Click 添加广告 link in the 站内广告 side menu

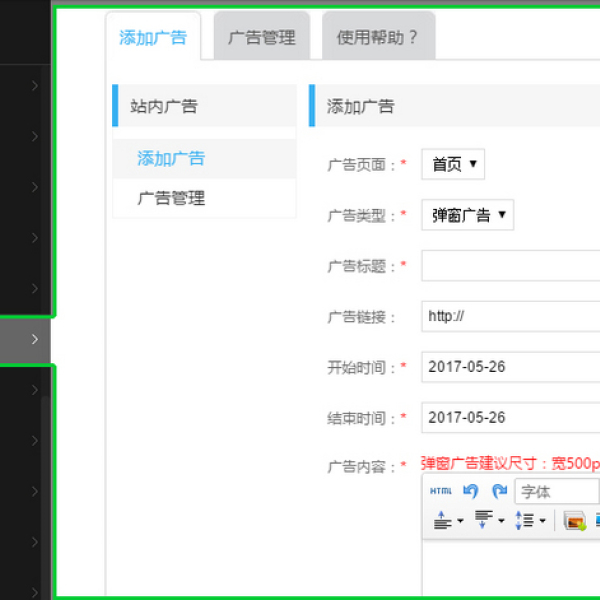[171, 158]
